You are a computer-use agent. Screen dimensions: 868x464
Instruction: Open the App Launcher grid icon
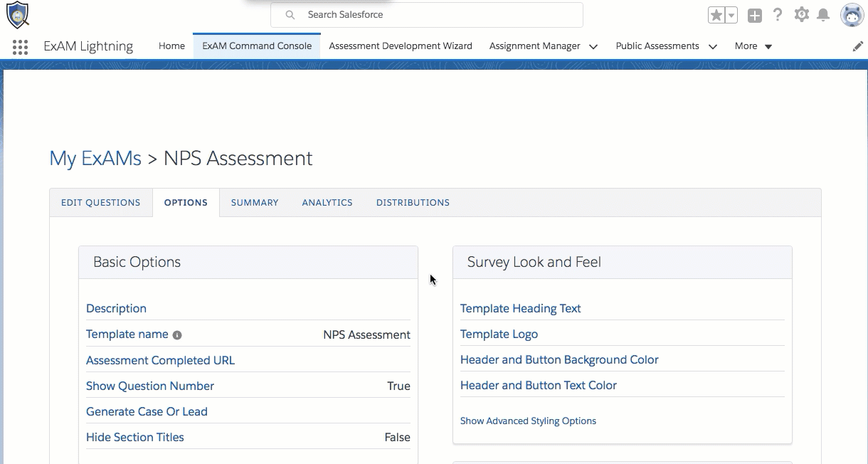[x=21, y=47]
